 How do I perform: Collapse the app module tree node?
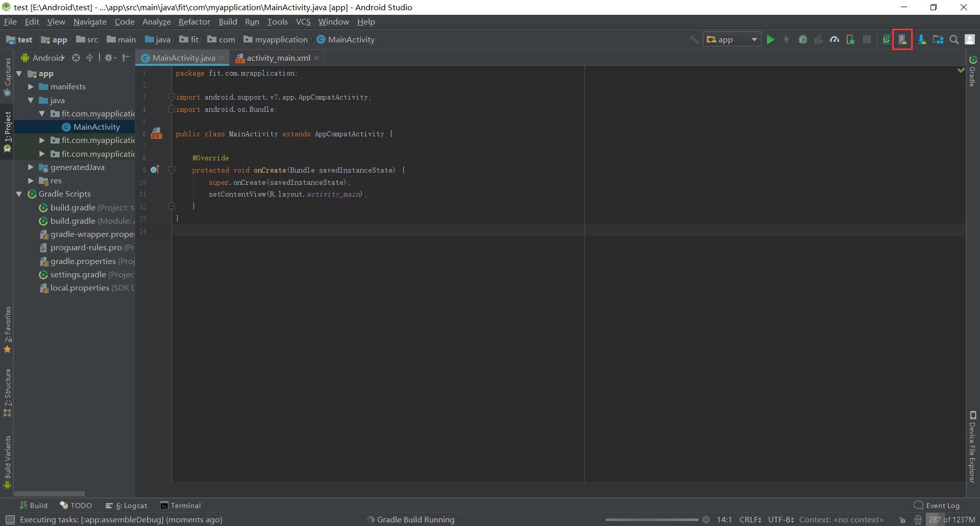coord(19,74)
